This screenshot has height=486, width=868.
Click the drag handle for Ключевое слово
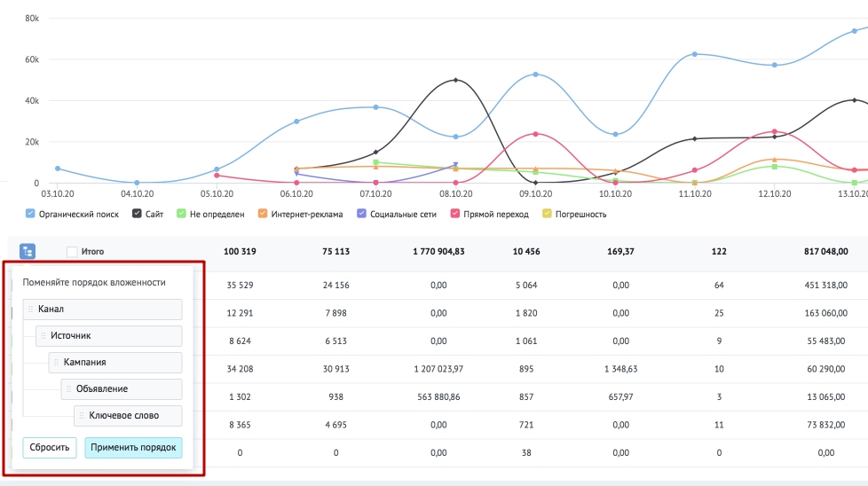(x=82, y=415)
